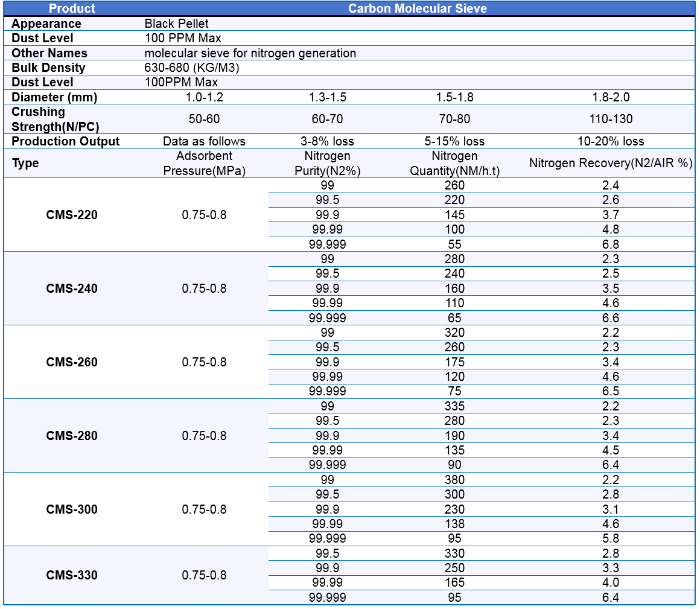Click the Other Names row label
The height and width of the screenshot is (609, 700).
[x=49, y=53]
